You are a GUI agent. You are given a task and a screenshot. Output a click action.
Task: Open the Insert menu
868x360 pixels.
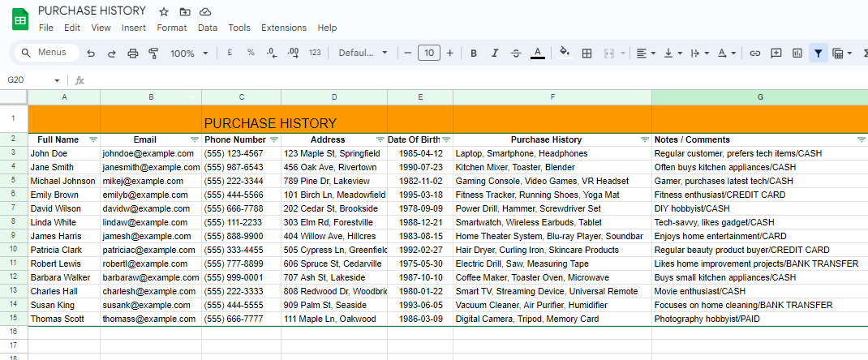[x=133, y=28]
